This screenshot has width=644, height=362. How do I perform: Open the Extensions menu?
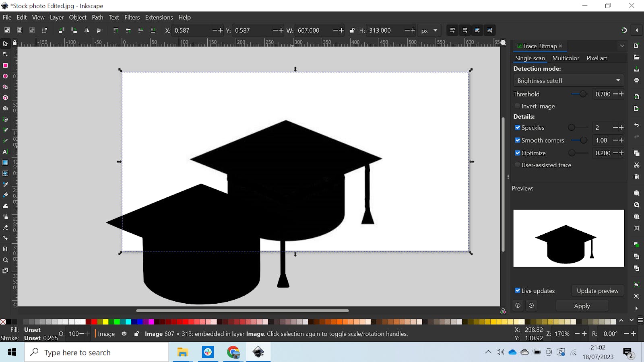point(159,17)
